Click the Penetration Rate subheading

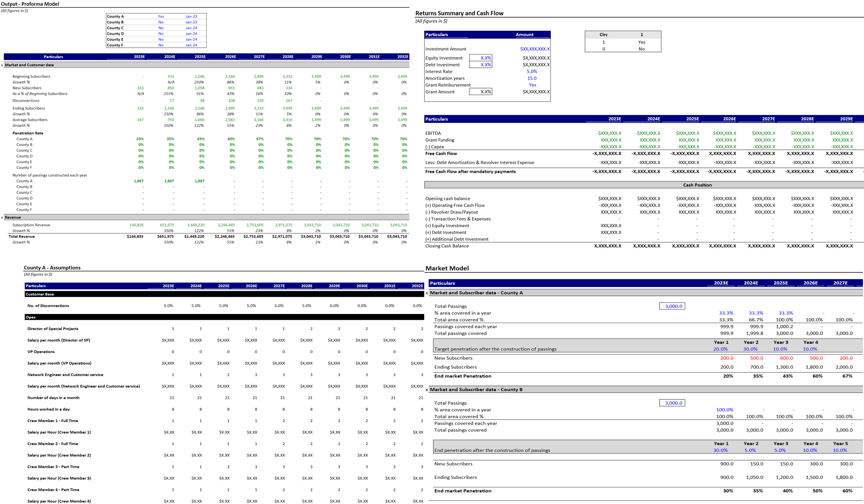[x=28, y=133]
